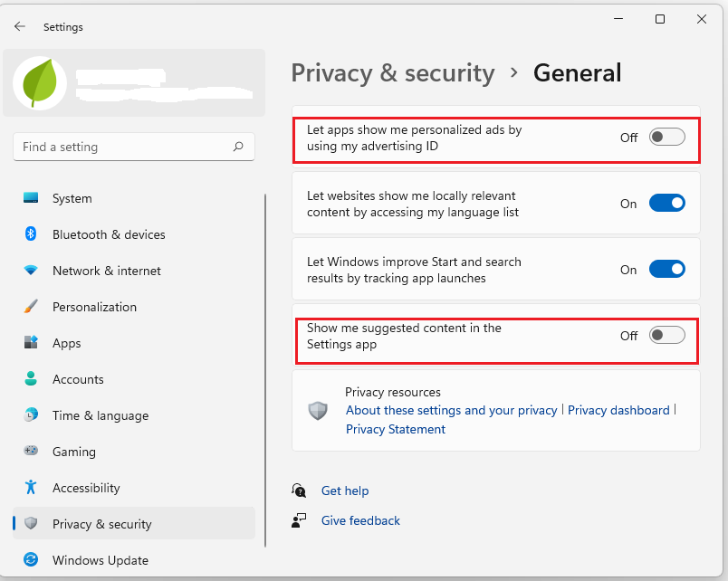Open Accessibility settings
This screenshot has height=581, width=728.
click(x=134, y=488)
